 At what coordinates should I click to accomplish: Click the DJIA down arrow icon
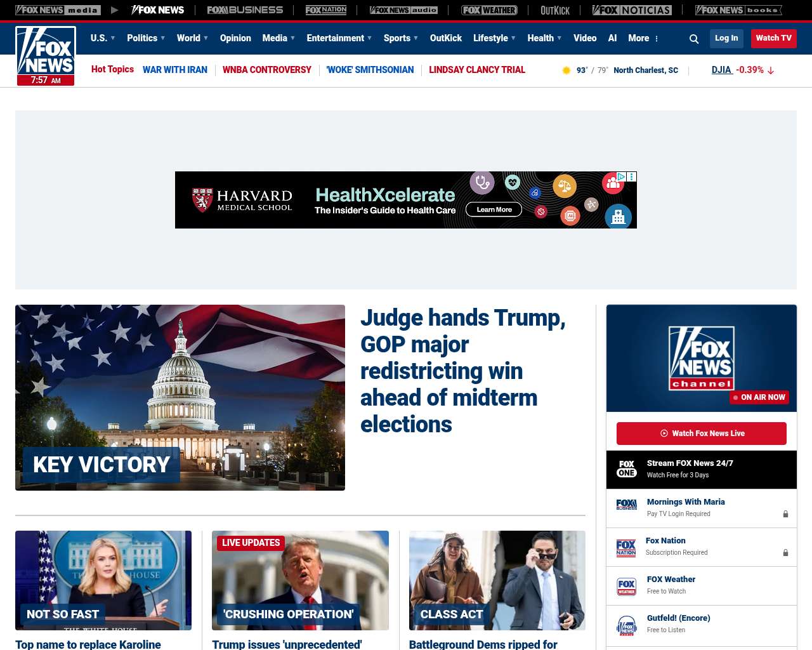click(771, 70)
